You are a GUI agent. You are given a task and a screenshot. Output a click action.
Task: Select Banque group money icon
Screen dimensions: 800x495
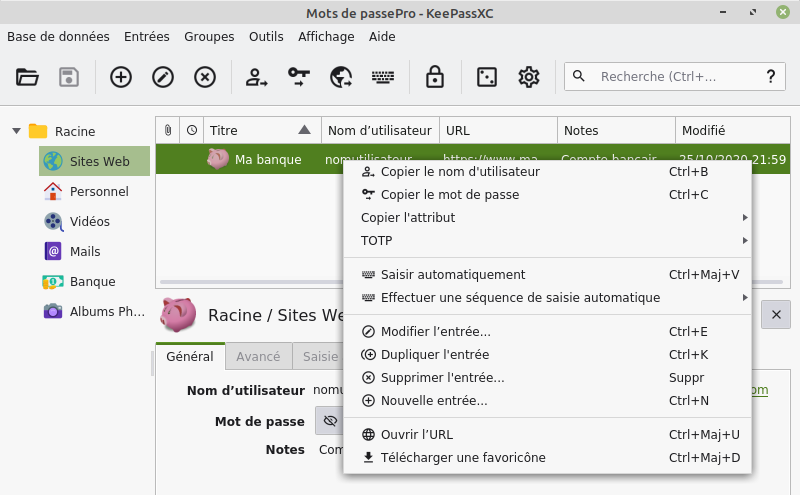tap(53, 282)
